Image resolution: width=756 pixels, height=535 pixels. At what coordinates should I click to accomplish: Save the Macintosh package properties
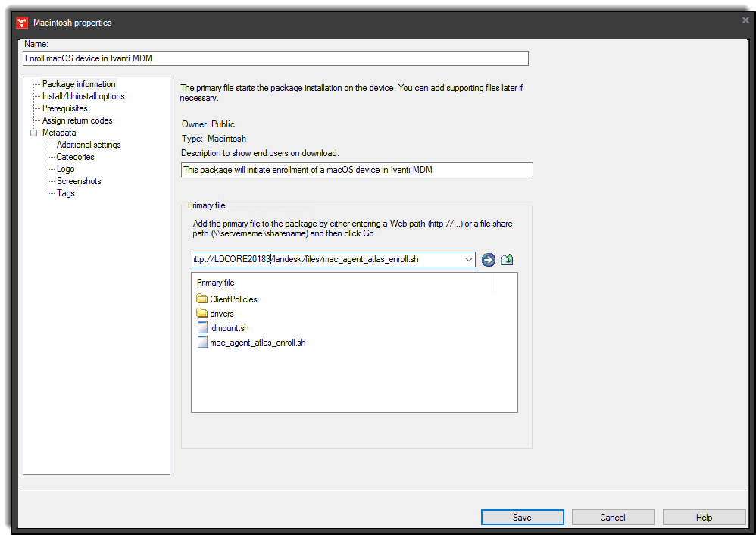click(522, 517)
